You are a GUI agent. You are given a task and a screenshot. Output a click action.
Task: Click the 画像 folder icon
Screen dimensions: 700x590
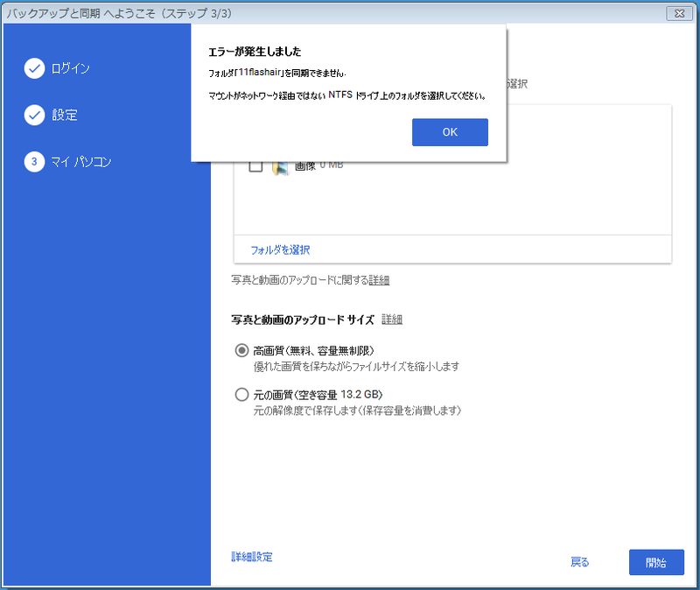coord(280,167)
